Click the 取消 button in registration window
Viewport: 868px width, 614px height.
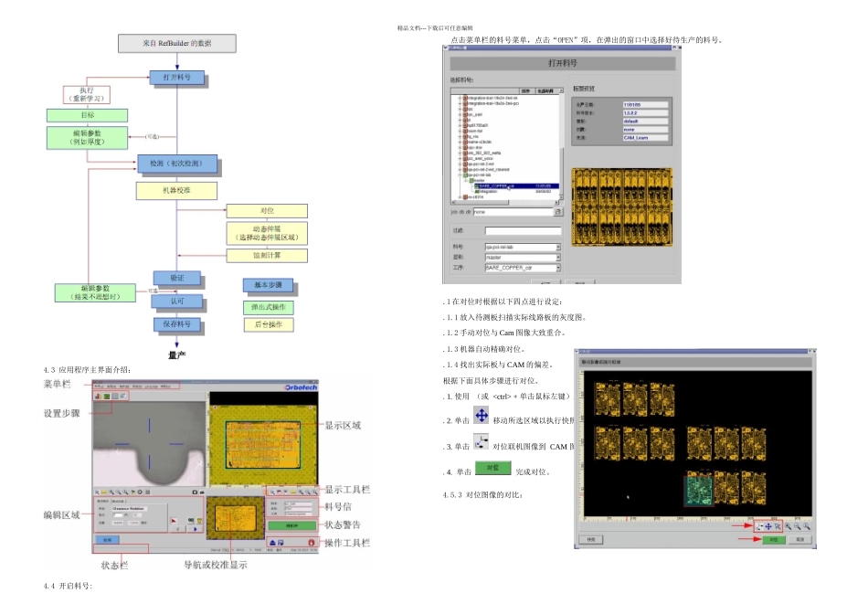coord(799,539)
